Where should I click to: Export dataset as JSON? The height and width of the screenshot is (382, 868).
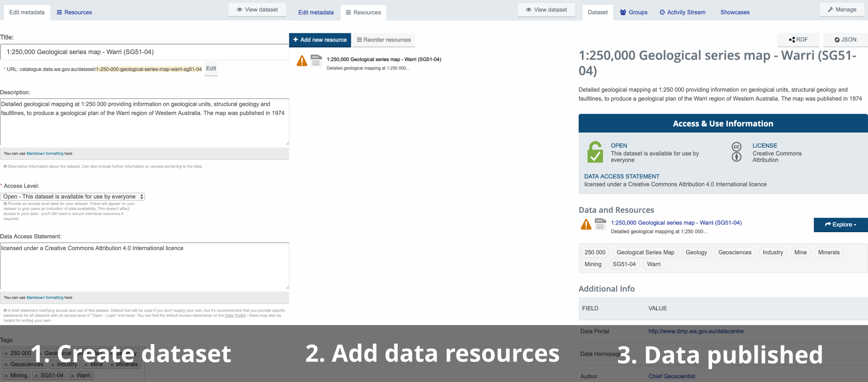(845, 40)
